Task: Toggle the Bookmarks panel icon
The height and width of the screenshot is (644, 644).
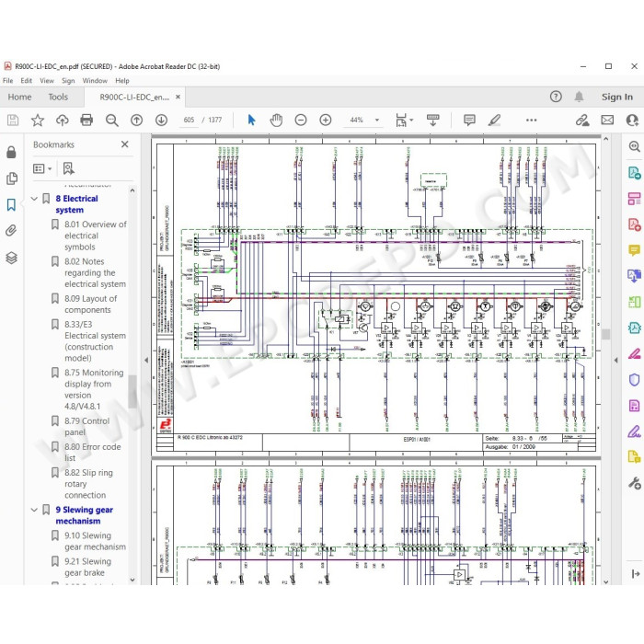Action: (11, 204)
